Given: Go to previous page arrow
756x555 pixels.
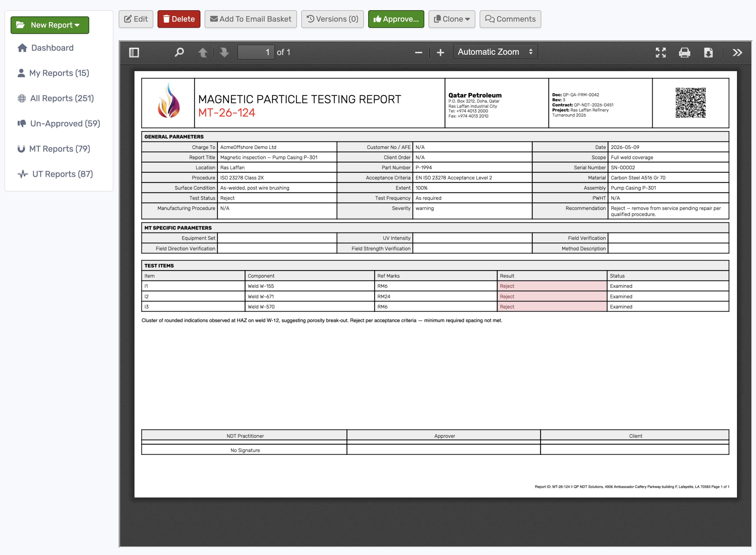Looking at the screenshot, I should tap(203, 52).
